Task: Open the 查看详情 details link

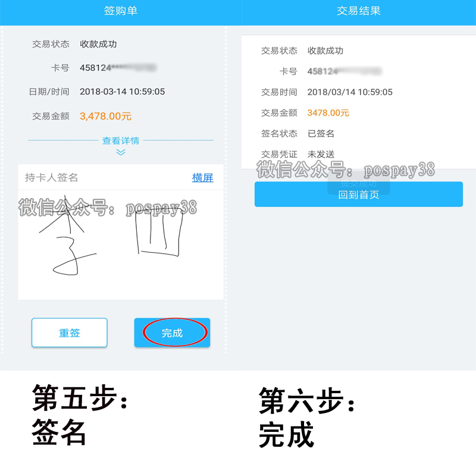Action: 121,141
